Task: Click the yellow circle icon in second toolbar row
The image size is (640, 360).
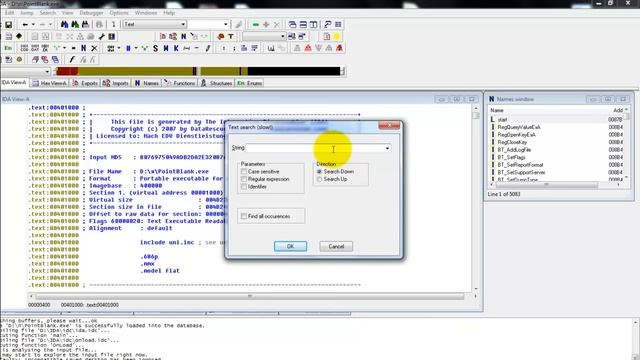Action: pos(337,36)
